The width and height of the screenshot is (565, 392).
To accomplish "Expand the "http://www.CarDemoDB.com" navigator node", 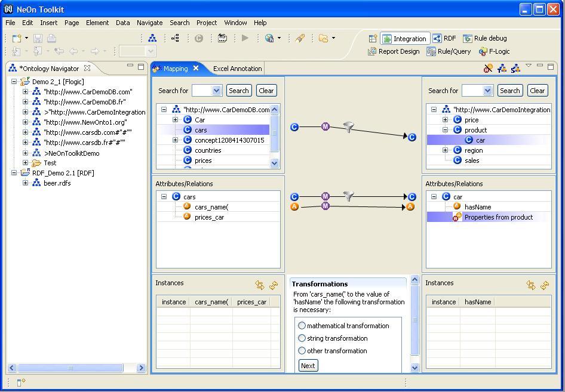I will (25, 91).
